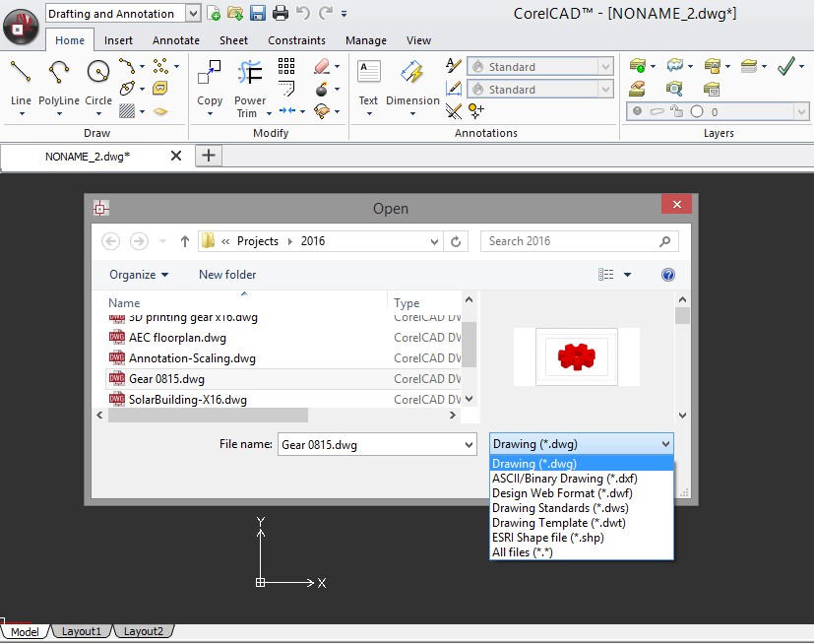Click the Save icon in quick toolbar
This screenshot has height=644, width=814.
click(258, 13)
